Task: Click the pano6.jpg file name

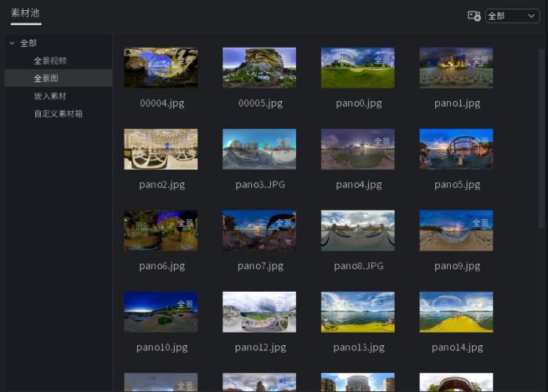Action: pos(162,266)
